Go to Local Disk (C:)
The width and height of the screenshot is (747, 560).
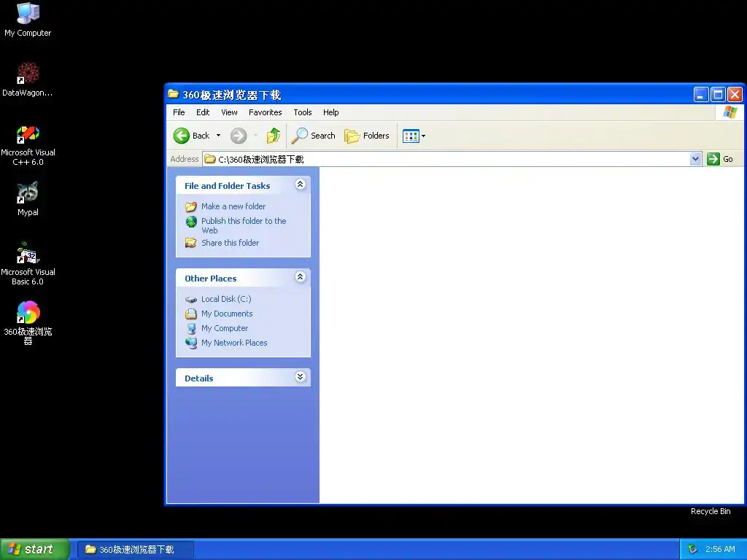point(226,299)
